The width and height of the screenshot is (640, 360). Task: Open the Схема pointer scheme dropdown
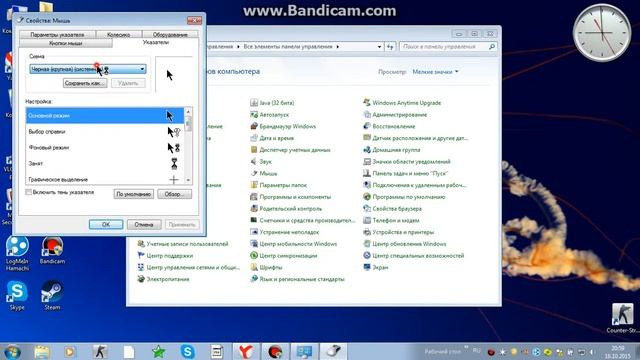88,69
